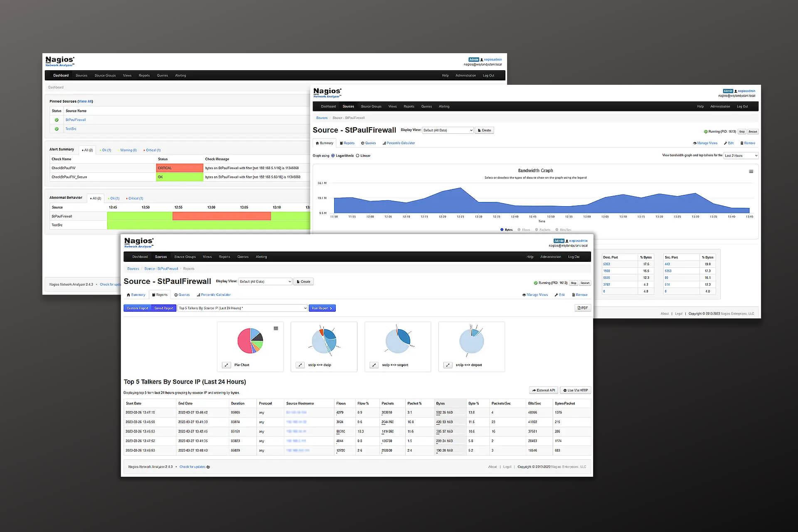798x532 pixels.
Task: Click the trash Remove icon in Summary window
Action: click(x=742, y=143)
